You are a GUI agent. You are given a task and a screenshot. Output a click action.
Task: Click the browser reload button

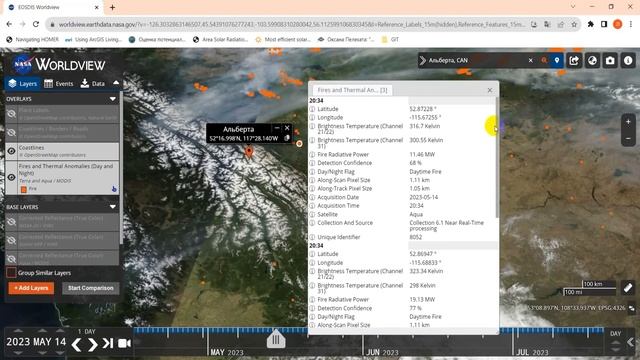point(36,24)
